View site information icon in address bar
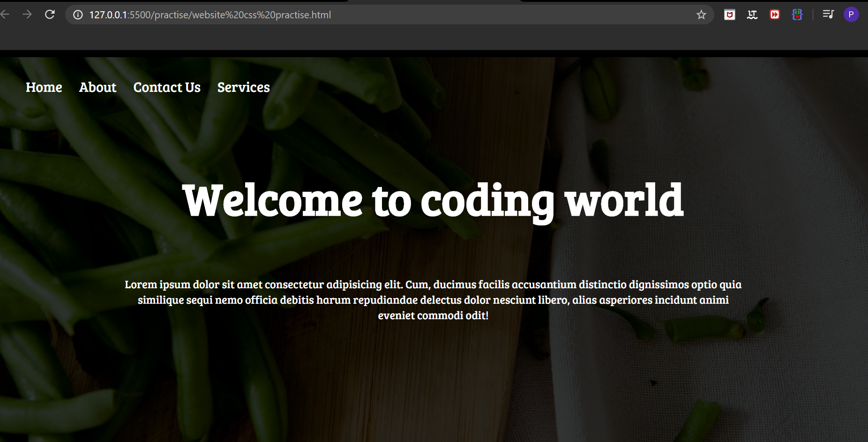868x442 pixels. [x=78, y=15]
